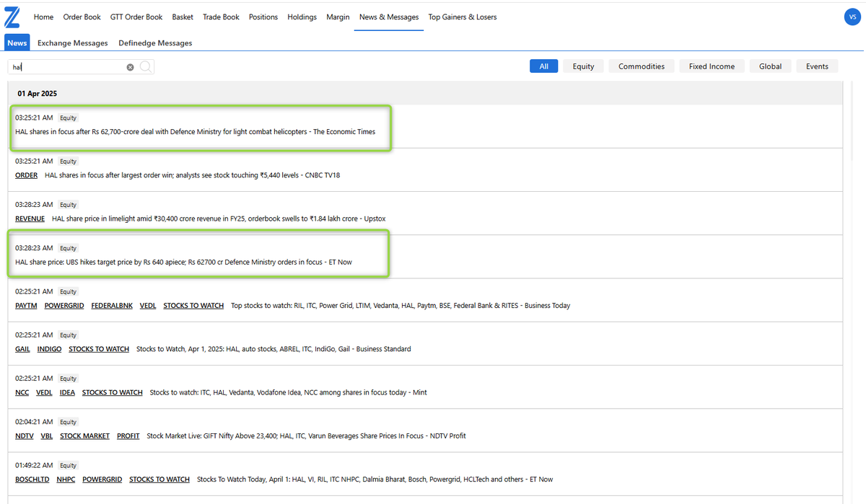Screen dimensions: 866x504
Task: Click the STOCK MARKET tag link
Action: click(84, 436)
